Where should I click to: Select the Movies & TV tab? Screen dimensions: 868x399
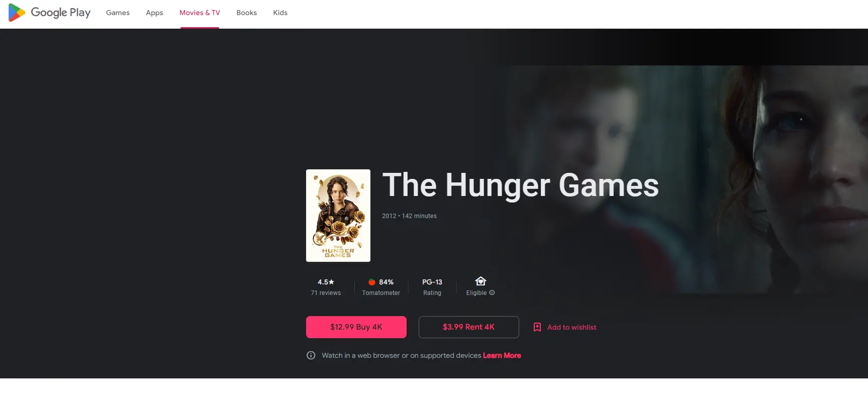point(200,13)
